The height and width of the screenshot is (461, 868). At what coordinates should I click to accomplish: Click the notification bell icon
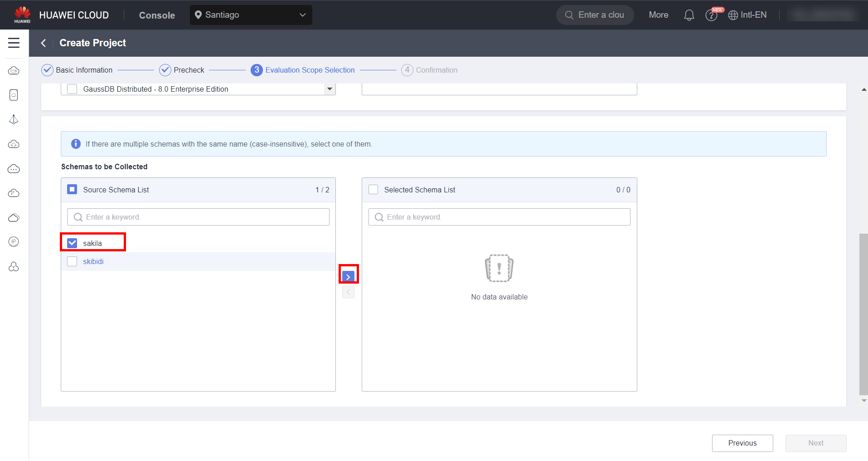point(689,15)
